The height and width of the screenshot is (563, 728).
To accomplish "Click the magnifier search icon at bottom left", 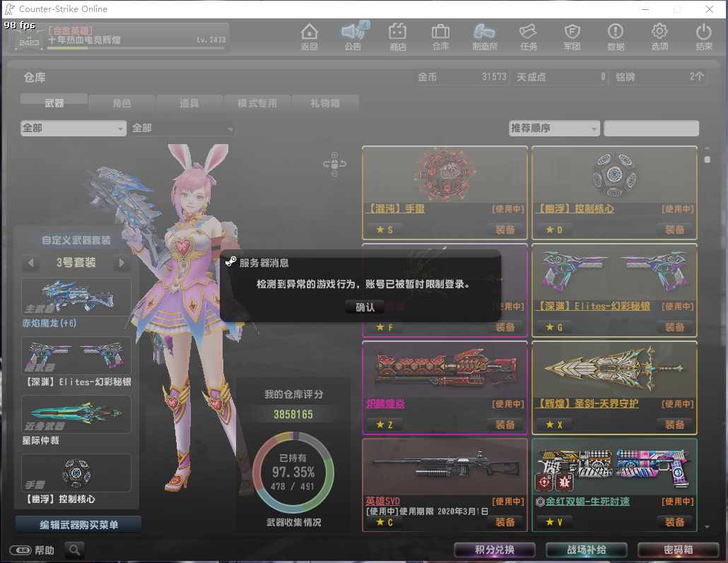I will pyautogui.click(x=75, y=550).
